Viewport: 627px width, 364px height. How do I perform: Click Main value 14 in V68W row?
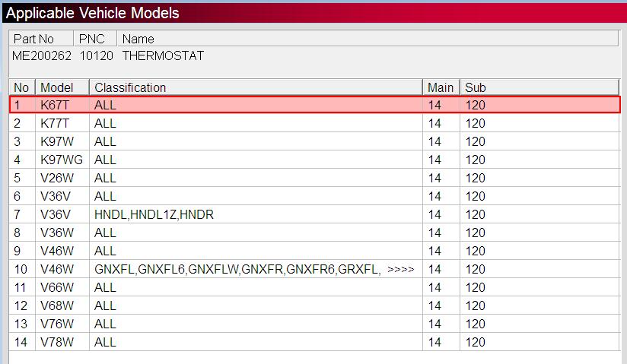click(434, 305)
